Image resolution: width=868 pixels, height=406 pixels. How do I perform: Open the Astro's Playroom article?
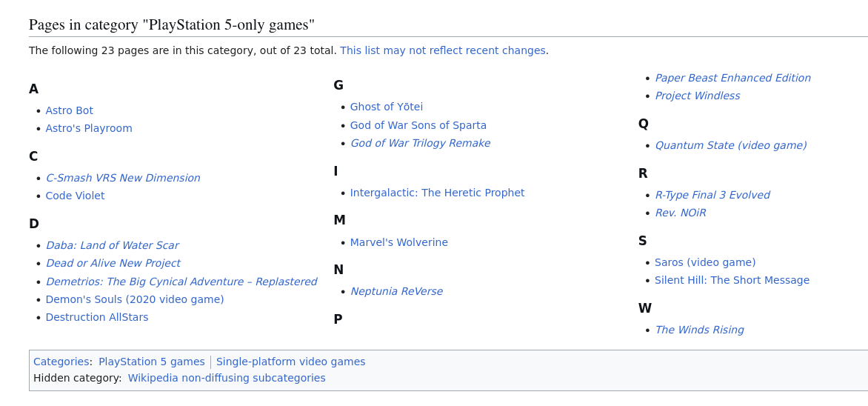89,128
